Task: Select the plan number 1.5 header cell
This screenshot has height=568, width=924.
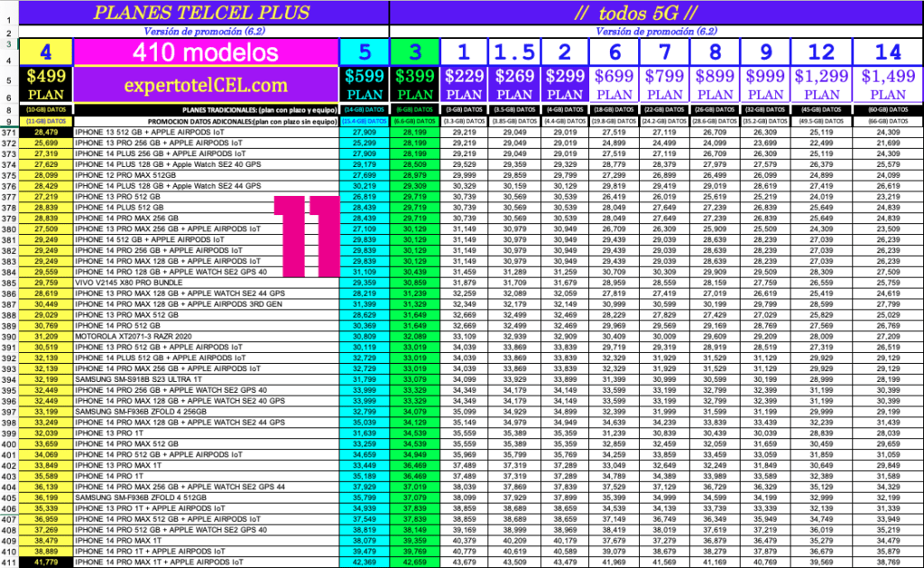Action: pyautogui.click(x=513, y=51)
